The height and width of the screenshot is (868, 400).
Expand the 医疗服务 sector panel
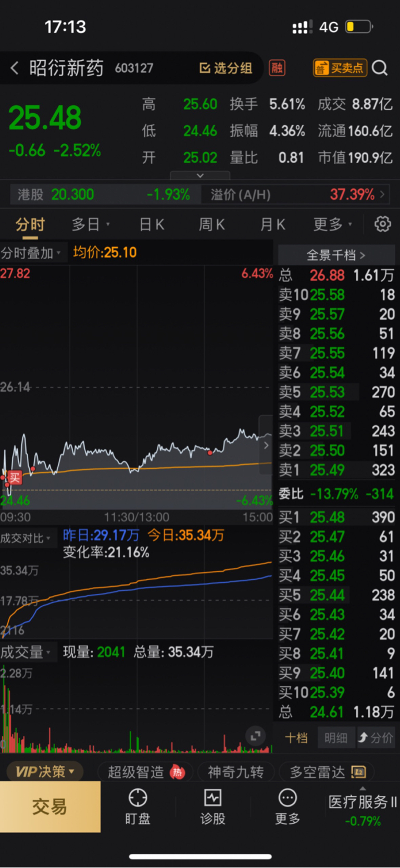362,806
